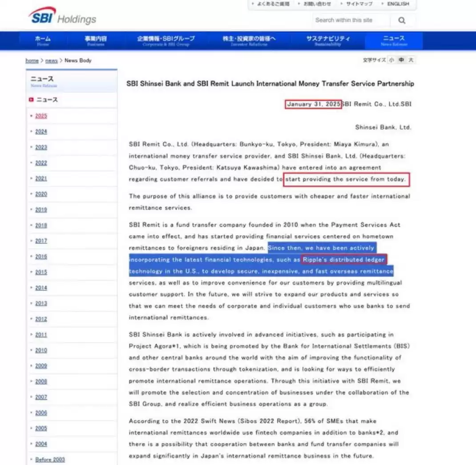Set font size to 小 (small)
This screenshot has height=465, width=476.
391,60
